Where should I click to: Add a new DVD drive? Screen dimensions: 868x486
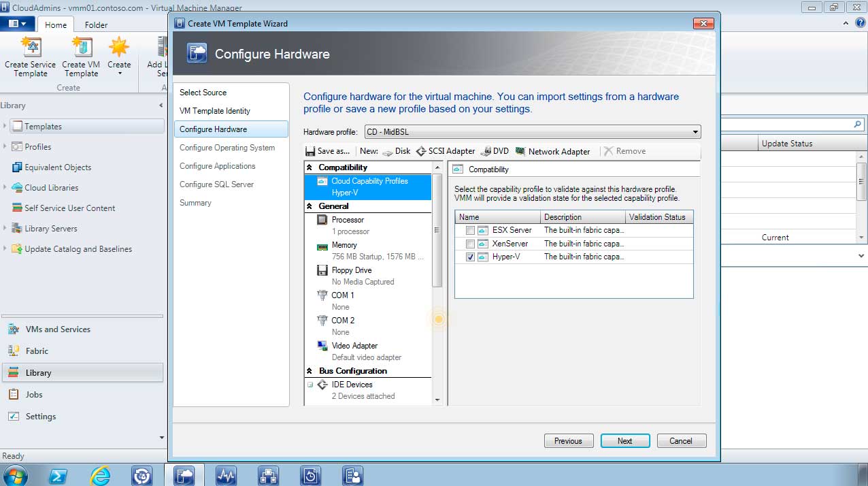pyautogui.click(x=495, y=151)
